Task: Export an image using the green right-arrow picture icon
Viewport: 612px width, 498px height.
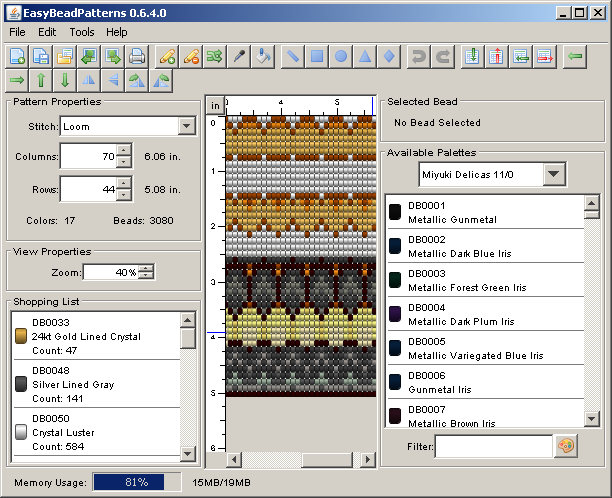Action: click(x=113, y=57)
